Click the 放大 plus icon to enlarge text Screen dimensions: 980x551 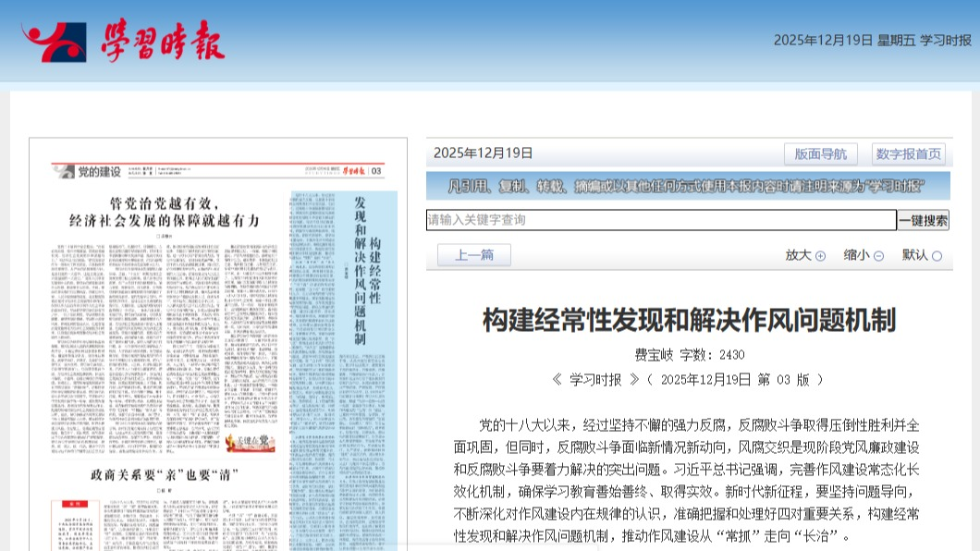pyautogui.click(x=820, y=256)
